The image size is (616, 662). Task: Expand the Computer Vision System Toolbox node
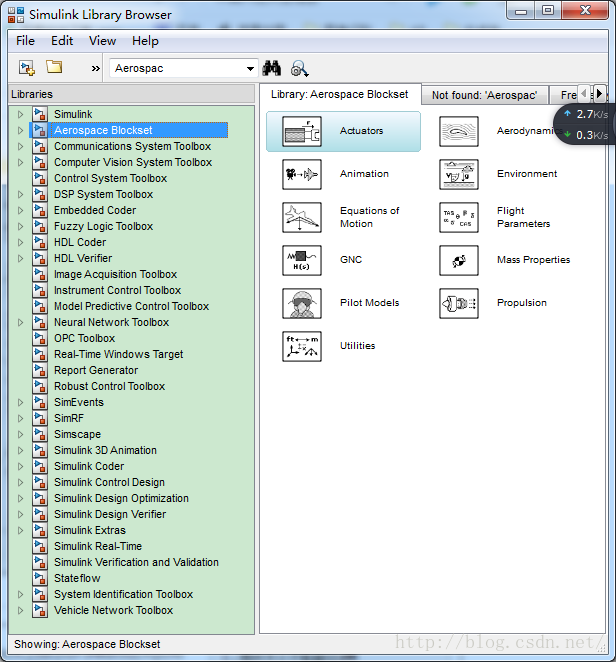point(20,162)
